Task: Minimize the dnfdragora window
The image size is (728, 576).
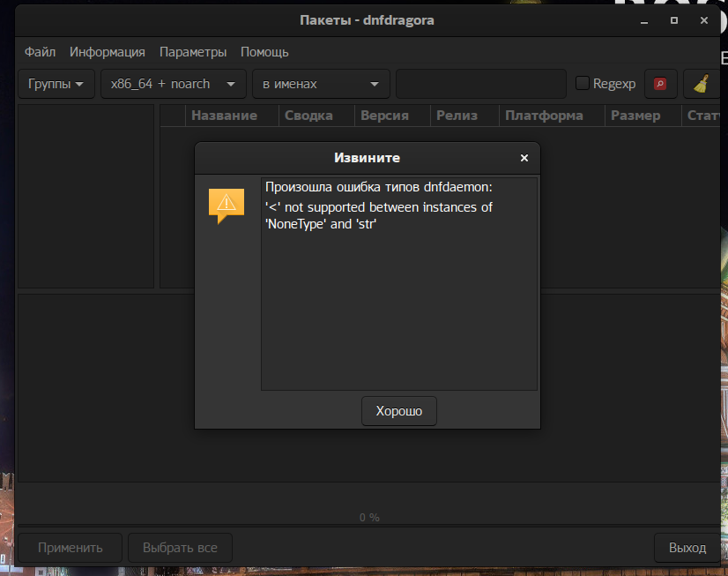Action: 644,21
